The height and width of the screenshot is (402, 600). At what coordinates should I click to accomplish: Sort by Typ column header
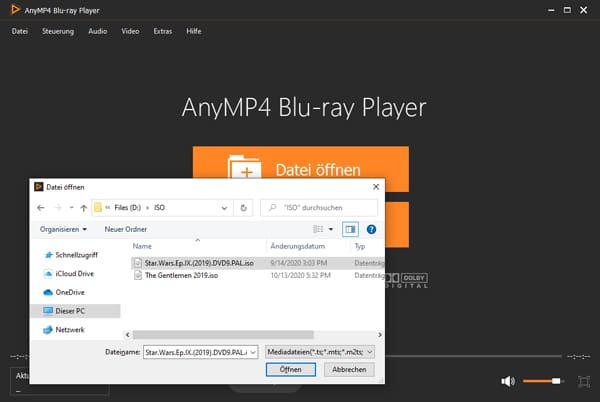point(360,246)
